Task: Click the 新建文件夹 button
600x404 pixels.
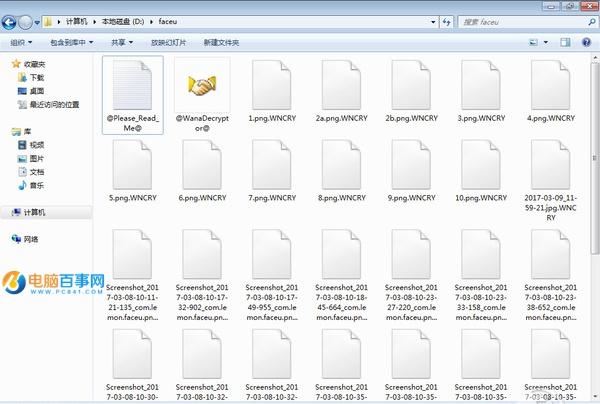Action: [x=221, y=43]
